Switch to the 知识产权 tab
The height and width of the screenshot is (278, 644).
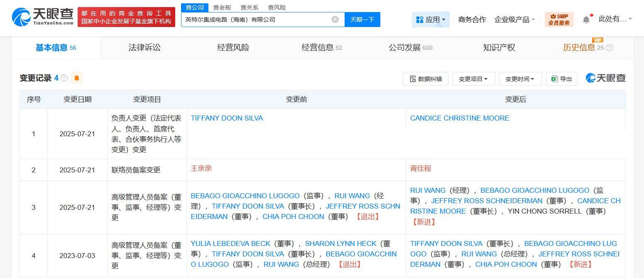pos(499,48)
